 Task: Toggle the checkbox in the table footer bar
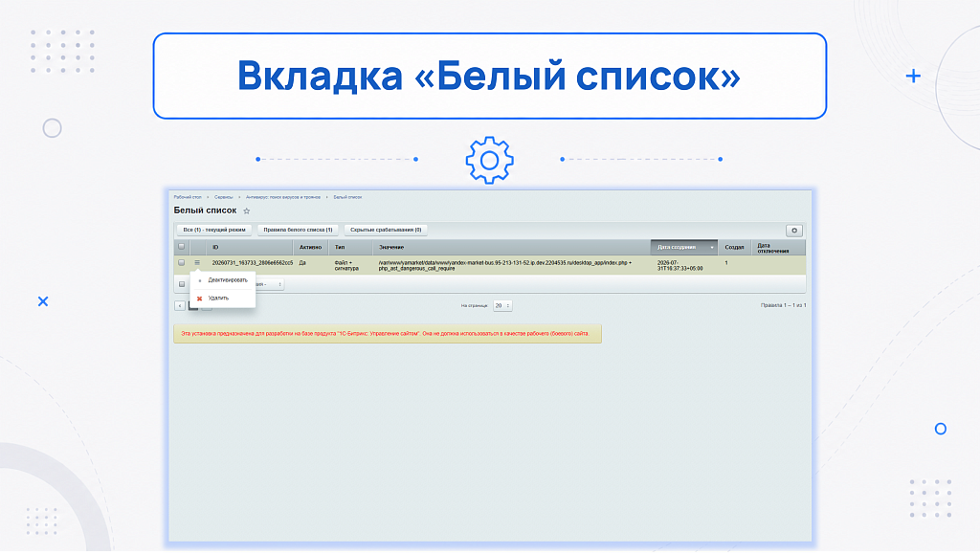(182, 284)
